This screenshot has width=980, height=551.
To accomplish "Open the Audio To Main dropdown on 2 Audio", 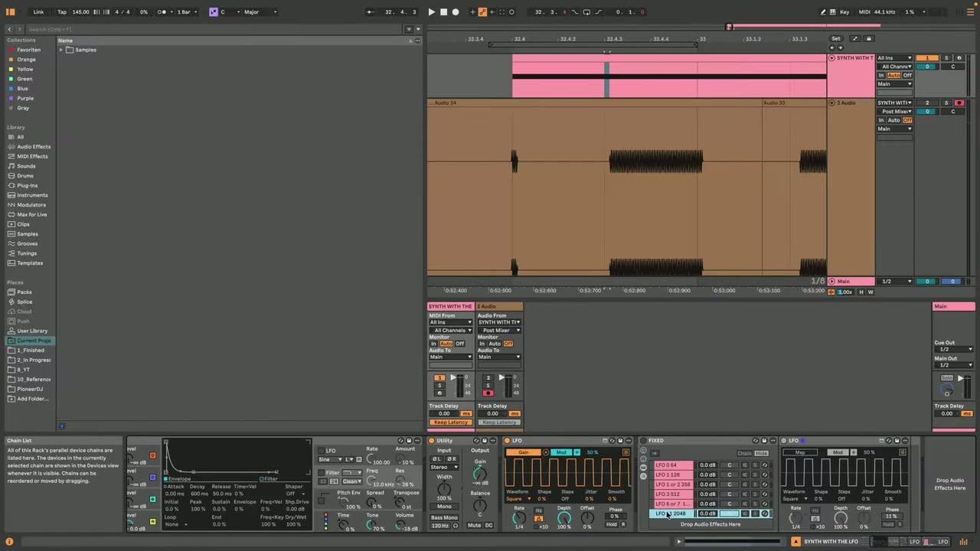I will tap(499, 357).
